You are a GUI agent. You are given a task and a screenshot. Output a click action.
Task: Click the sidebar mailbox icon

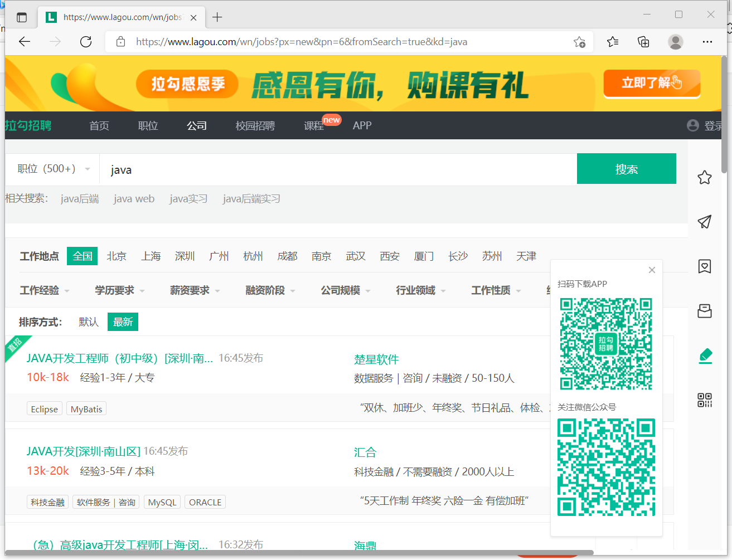705,311
